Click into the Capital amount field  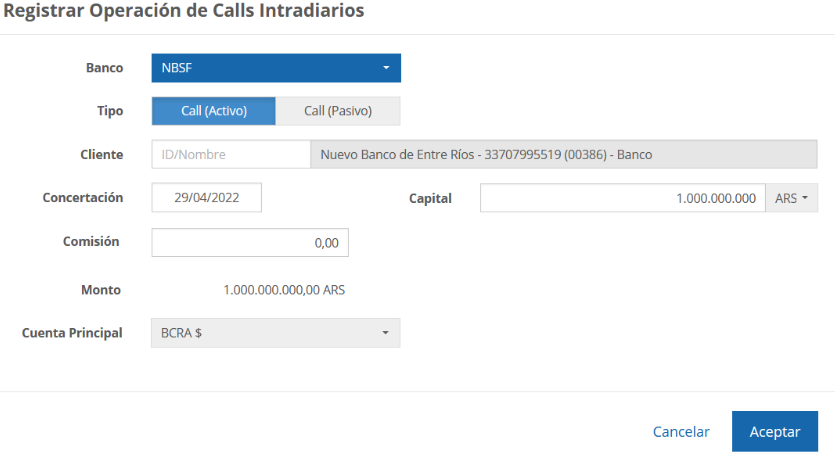(x=622, y=198)
